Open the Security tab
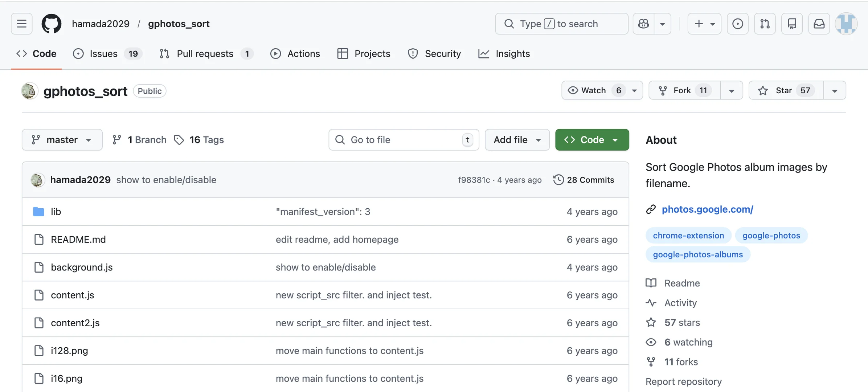Screen dimensions: 868x392 434,54
